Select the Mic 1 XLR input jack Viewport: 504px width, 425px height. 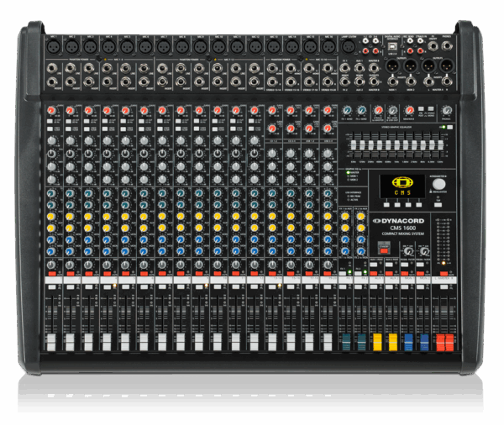tap(52, 48)
